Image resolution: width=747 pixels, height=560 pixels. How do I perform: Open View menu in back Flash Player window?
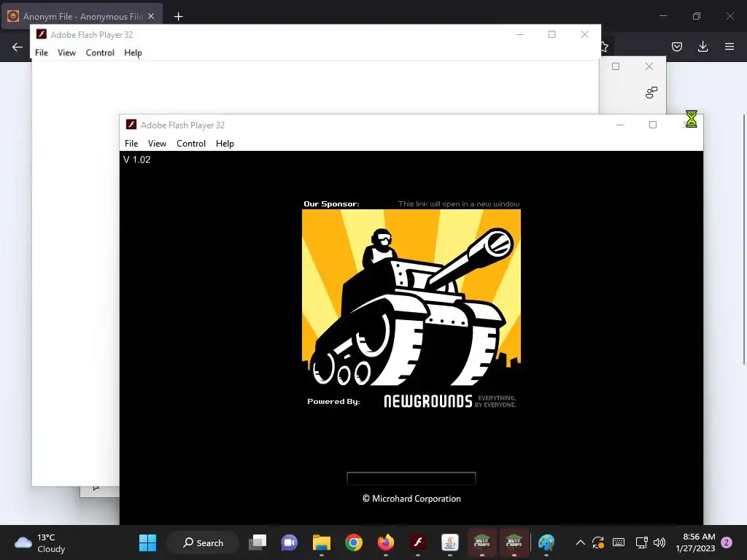pos(66,52)
